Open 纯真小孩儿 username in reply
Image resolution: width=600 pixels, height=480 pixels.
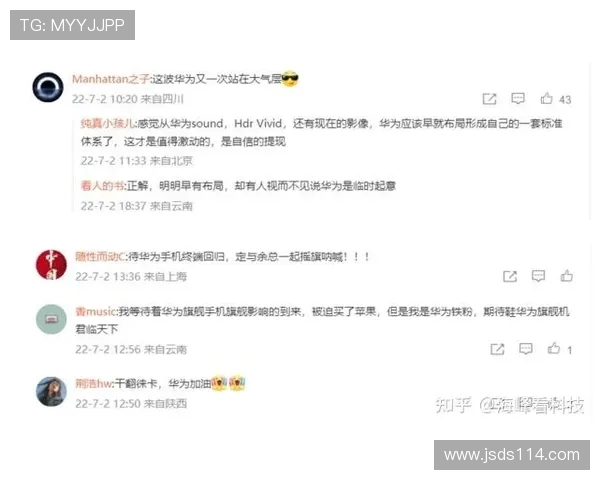click(107, 123)
